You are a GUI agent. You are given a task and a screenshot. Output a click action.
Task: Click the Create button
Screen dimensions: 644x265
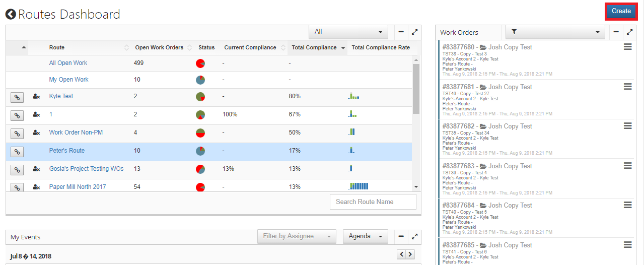621,11
